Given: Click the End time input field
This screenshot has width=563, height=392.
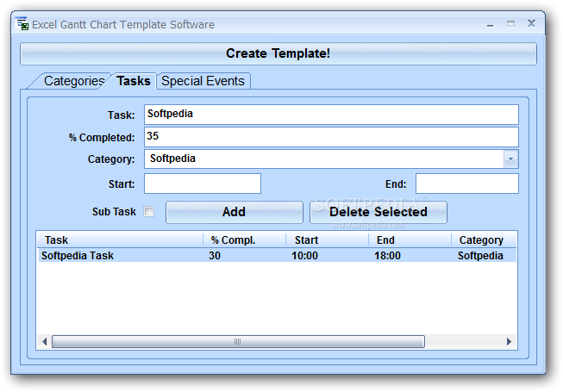Looking at the screenshot, I should [466, 184].
